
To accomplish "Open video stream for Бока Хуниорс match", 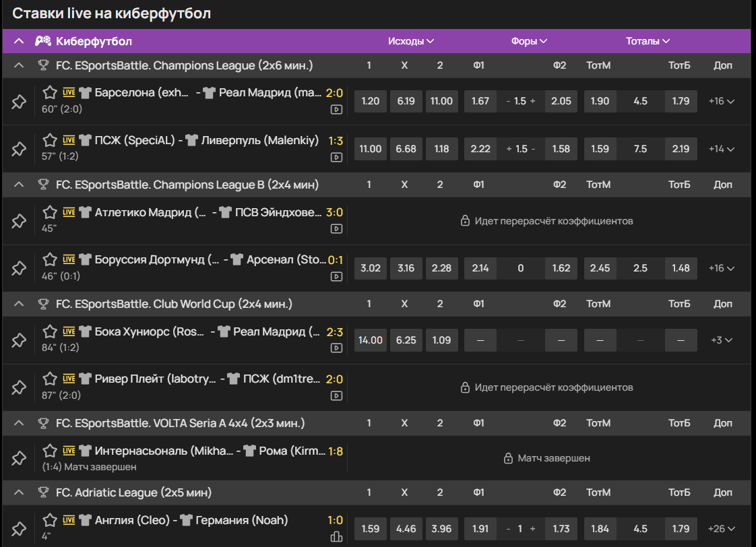I will 336,348.
